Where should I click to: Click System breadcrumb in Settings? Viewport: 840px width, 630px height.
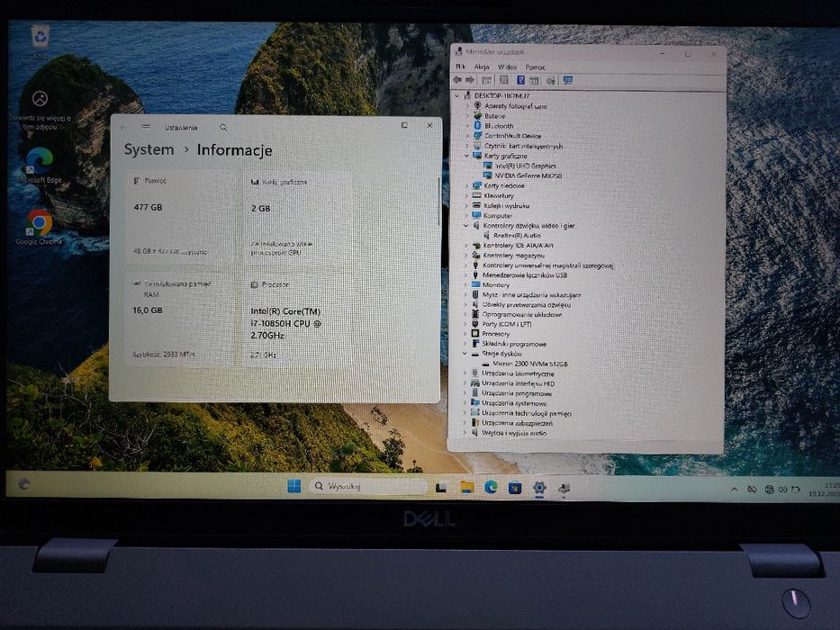(149, 149)
